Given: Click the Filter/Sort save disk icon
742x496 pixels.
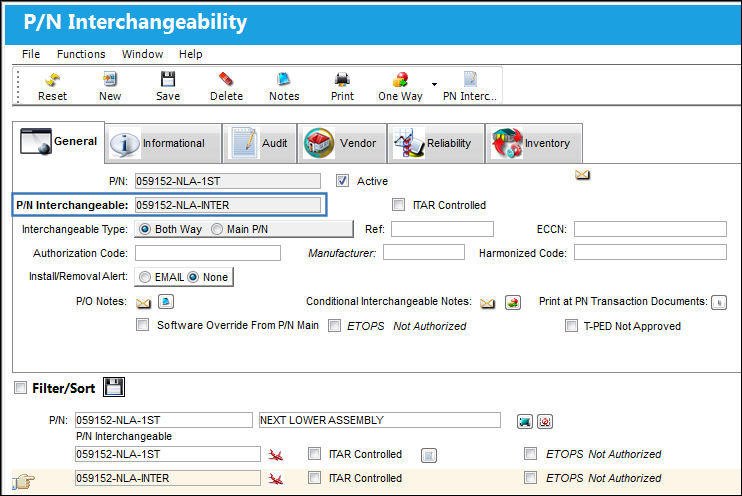Looking at the screenshot, I should (x=114, y=387).
